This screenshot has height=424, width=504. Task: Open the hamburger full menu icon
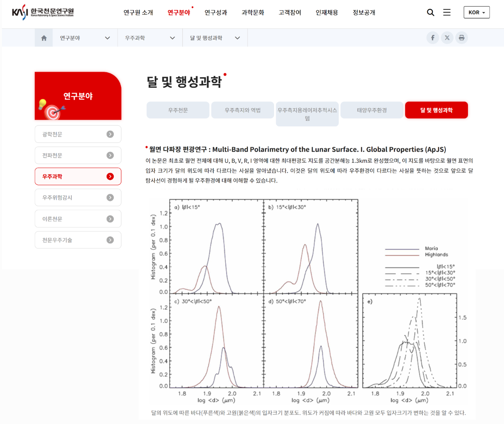447,13
